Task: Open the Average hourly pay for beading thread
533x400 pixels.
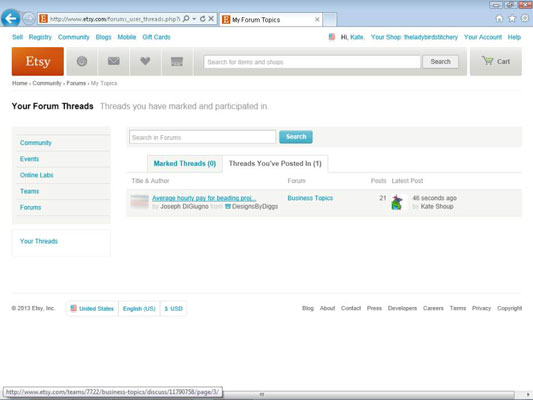Action: point(204,198)
